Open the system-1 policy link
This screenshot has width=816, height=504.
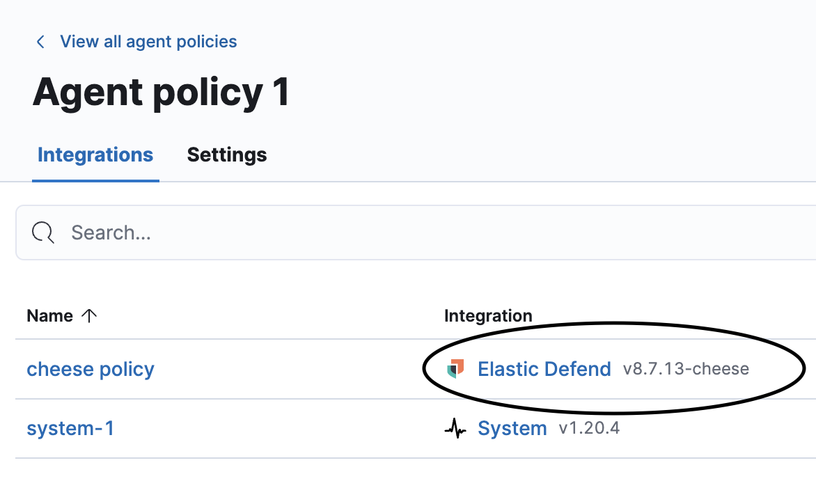pyautogui.click(x=70, y=428)
